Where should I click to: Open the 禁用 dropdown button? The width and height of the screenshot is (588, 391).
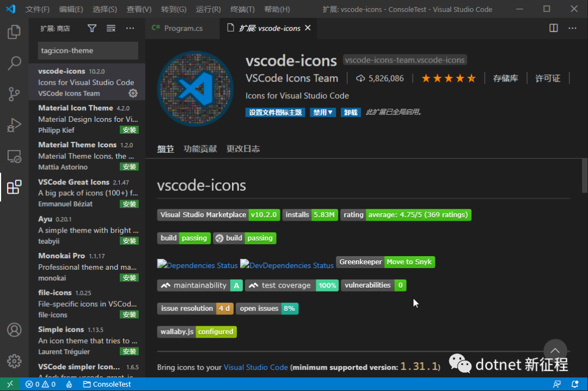322,113
